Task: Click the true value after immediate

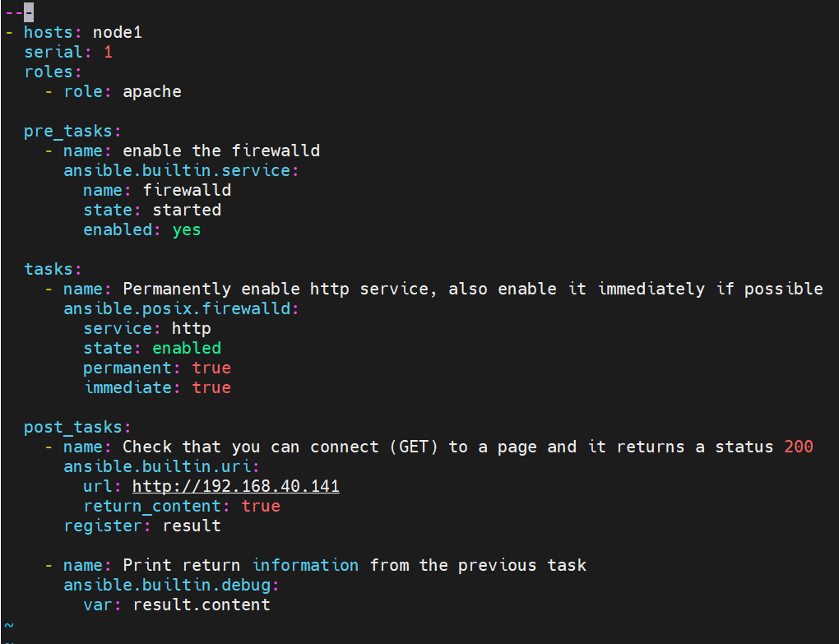Action: (x=211, y=387)
